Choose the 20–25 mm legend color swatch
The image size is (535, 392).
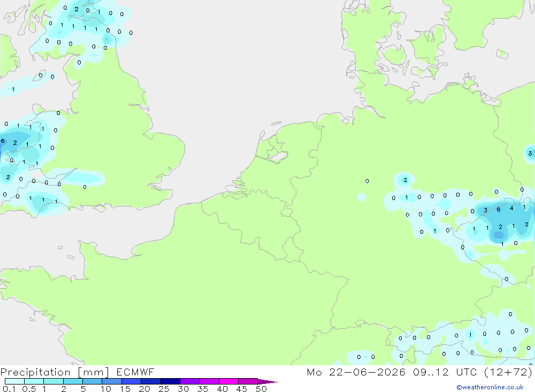[151, 381]
